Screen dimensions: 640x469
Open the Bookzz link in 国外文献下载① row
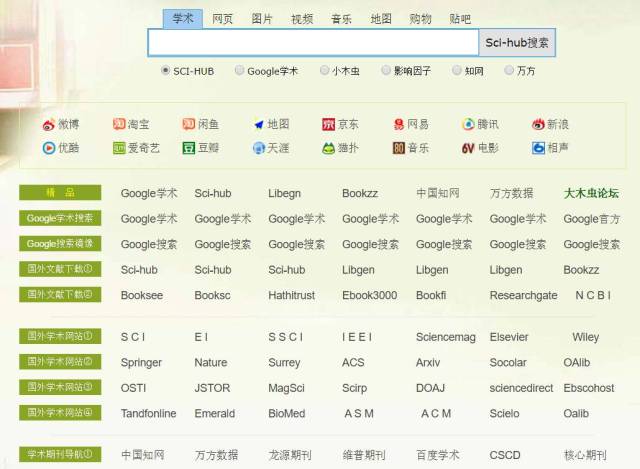point(581,270)
